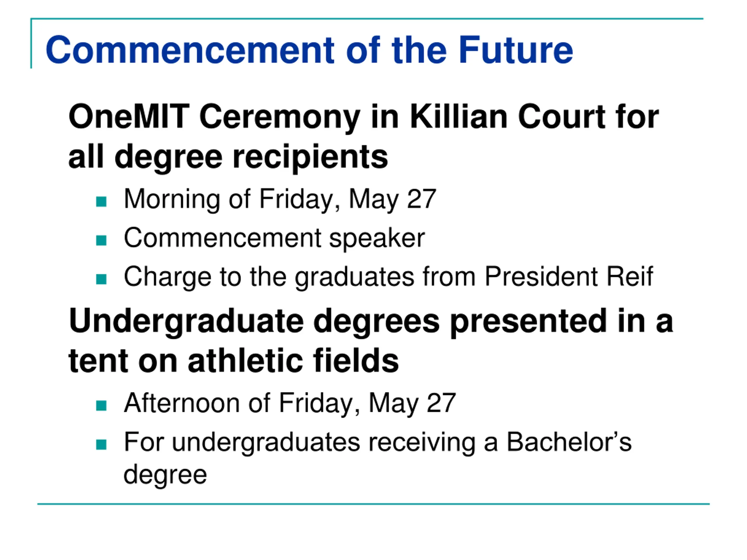The width and height of the screenshot is (747, 560).
Task: Click the Afternoon of Friday, May 27 text
Action: click(290, 403)
